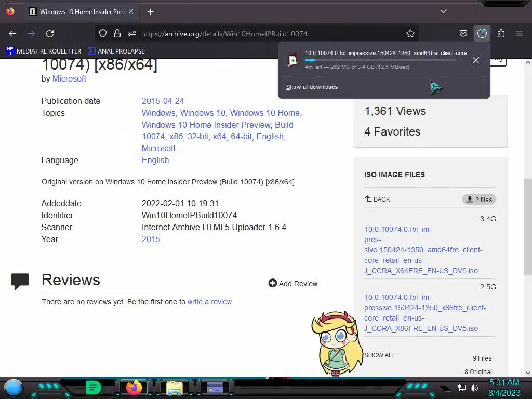The width and height of the screenshot is (532, 399).
Task: Open the Start orb on the taskbar
Action: (14, 388)
